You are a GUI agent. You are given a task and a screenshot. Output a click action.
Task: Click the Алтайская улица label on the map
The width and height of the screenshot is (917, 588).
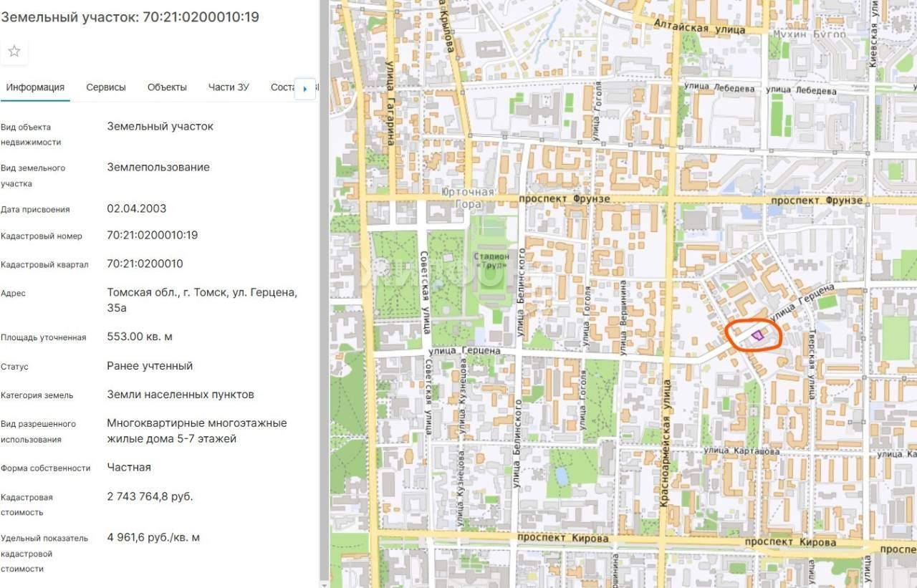click(x=699, y=26)
